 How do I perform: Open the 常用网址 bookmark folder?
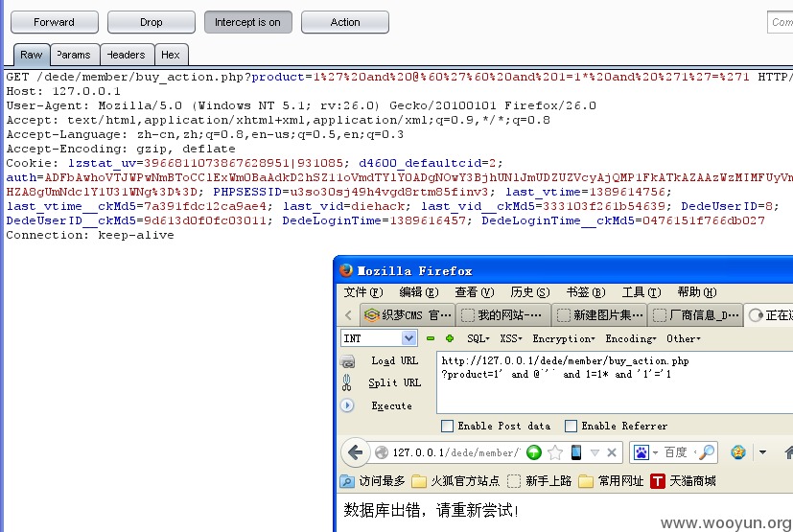click(611, 481)
